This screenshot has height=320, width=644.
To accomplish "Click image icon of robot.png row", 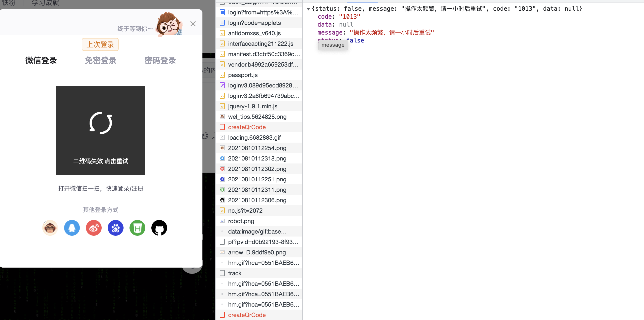I will [x=222, y=221].
